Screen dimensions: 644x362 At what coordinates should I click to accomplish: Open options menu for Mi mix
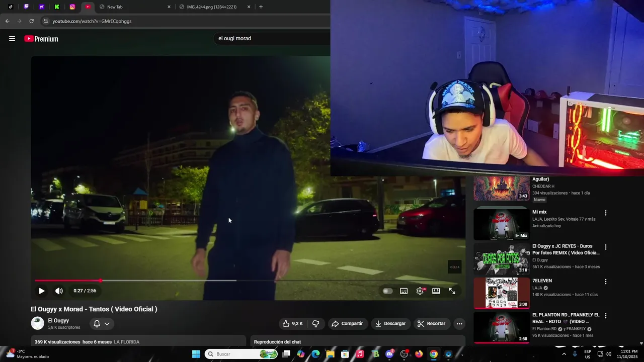606,213
